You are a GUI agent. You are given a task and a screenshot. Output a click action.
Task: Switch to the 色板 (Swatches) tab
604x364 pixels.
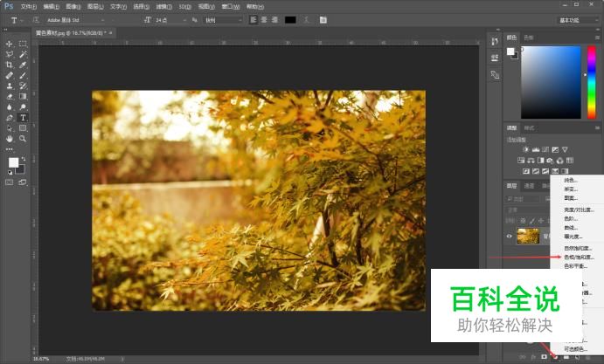pos(529,38)
